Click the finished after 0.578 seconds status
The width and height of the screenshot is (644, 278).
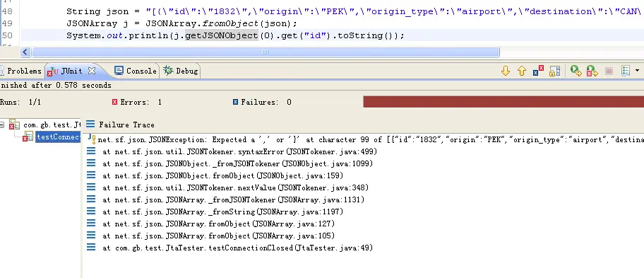click(x=56, y=85)
